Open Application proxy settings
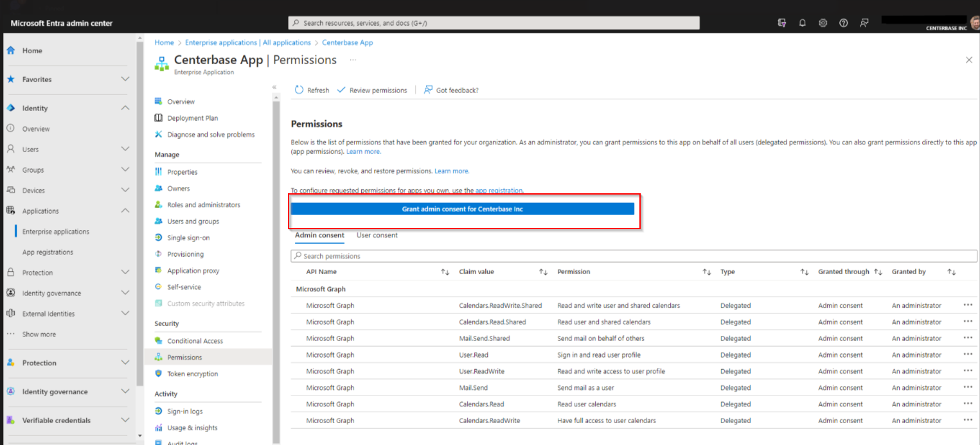This screenshot has width=980, height=445. (193, 271)
